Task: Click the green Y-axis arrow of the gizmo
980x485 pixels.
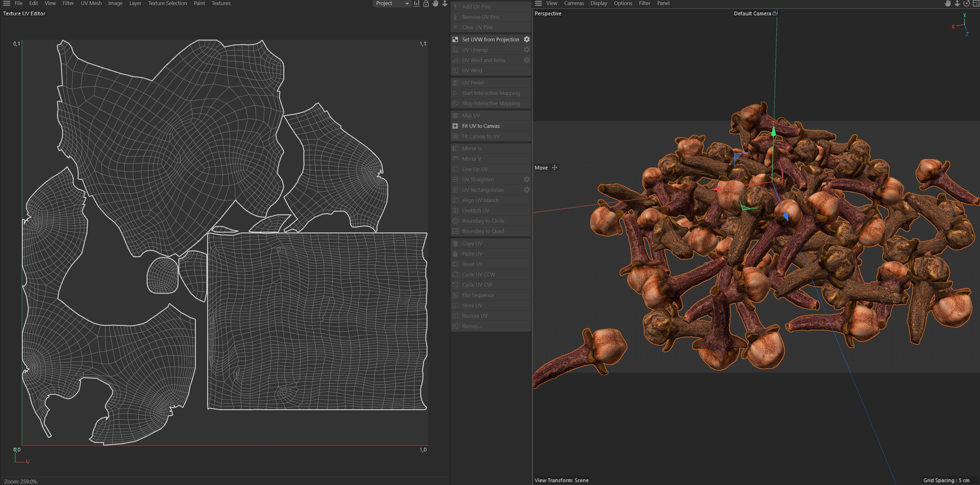Action: pos(773,133)
